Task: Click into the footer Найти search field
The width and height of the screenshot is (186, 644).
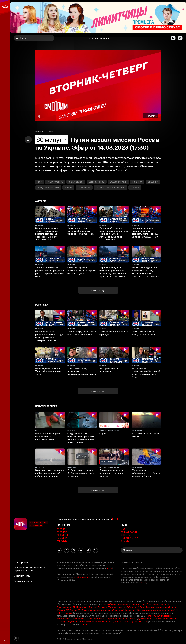Action: pyautogui.click(x=151, y=550)
